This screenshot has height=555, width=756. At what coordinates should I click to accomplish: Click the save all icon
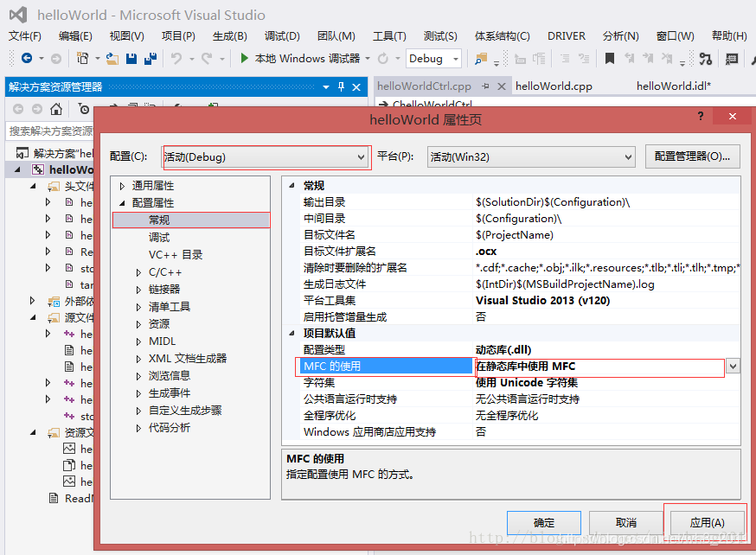click(x=151, y=58)
